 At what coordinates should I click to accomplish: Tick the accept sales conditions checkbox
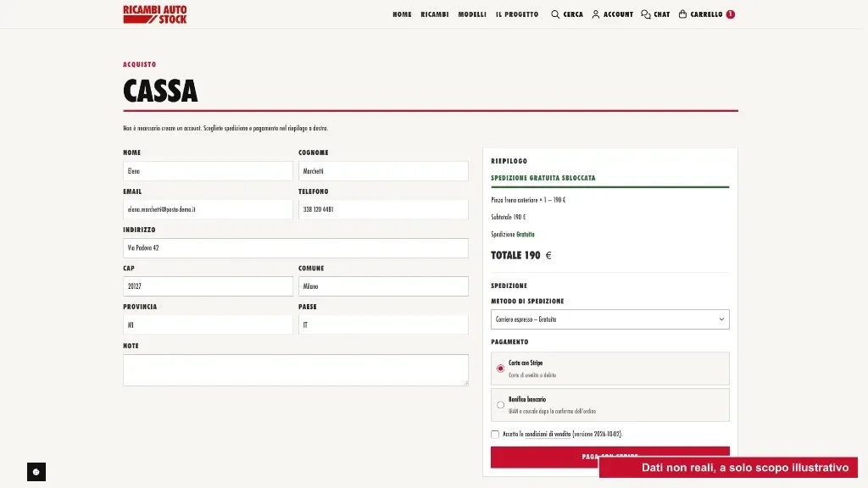pyautogui.click(x=495, y=435)
